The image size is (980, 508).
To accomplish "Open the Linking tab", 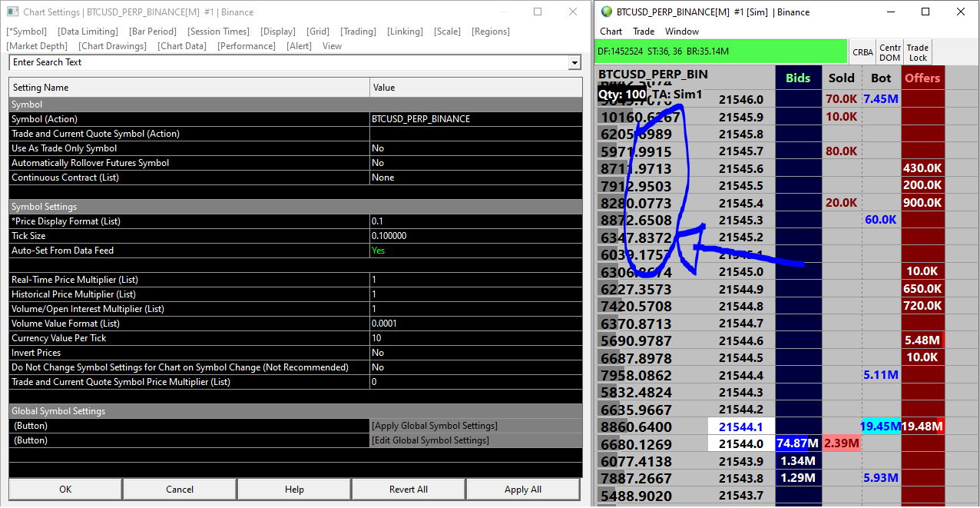I will coord(405,32).
